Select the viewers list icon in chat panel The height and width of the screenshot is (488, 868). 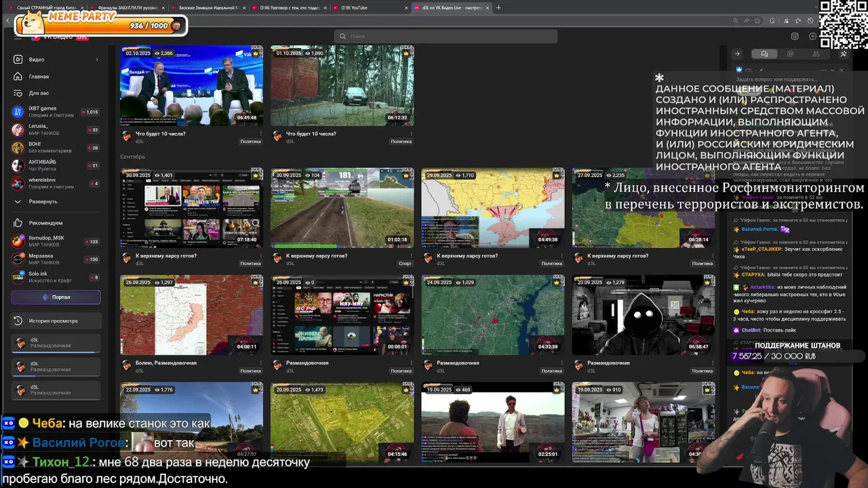816,54
